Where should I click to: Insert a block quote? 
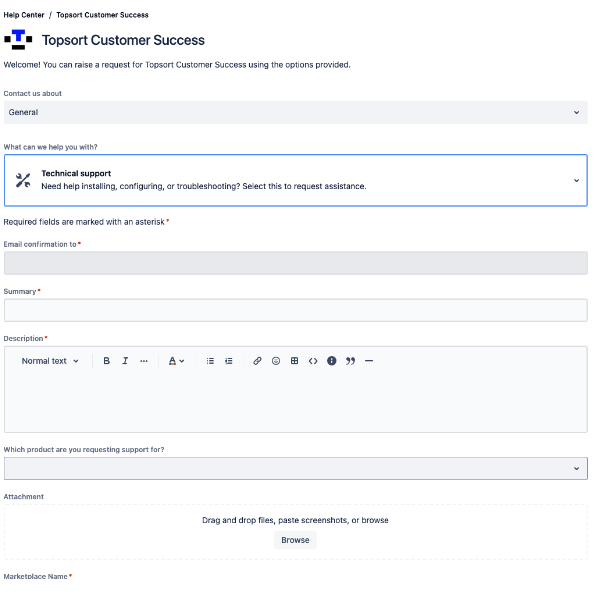[x=350, y=361]
